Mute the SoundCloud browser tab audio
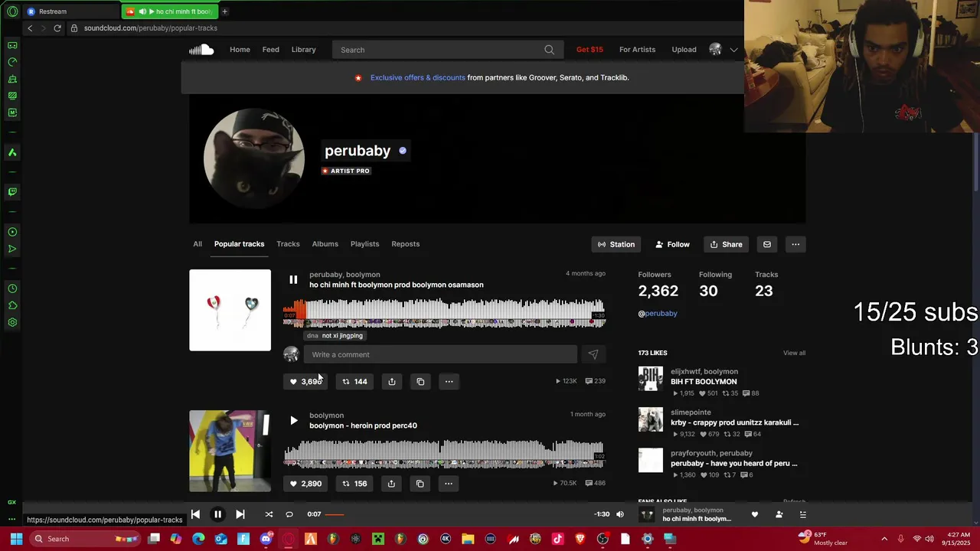 (142, 11)
